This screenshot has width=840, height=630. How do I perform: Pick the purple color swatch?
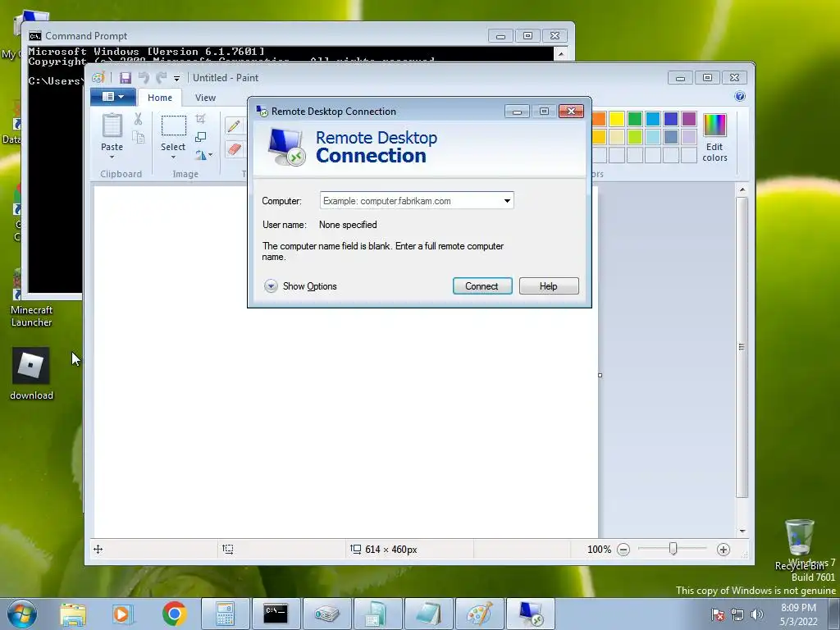pyautogui.click(x=689, y=119)
